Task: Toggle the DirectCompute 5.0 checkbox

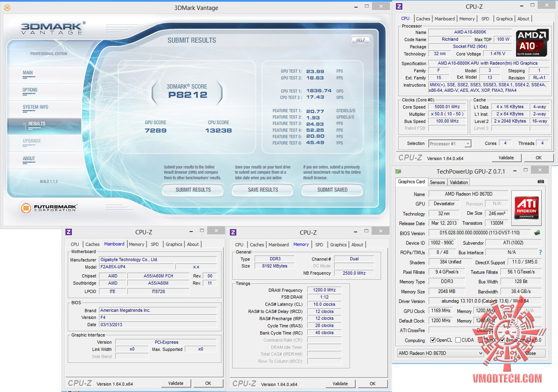Action: (x=503, y=340)
